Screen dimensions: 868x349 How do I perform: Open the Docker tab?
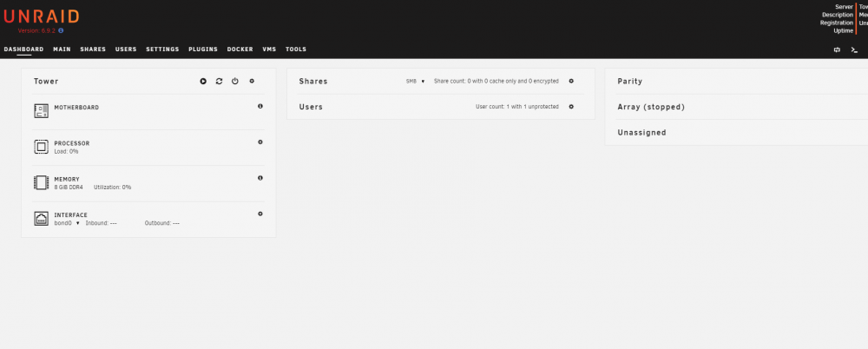click(x=240, y=49)
